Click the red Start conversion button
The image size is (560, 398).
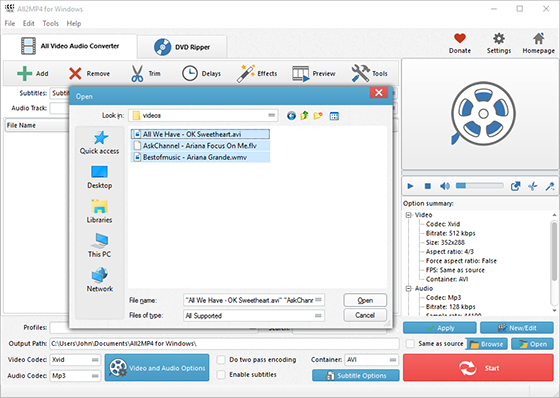click(478, 368)
